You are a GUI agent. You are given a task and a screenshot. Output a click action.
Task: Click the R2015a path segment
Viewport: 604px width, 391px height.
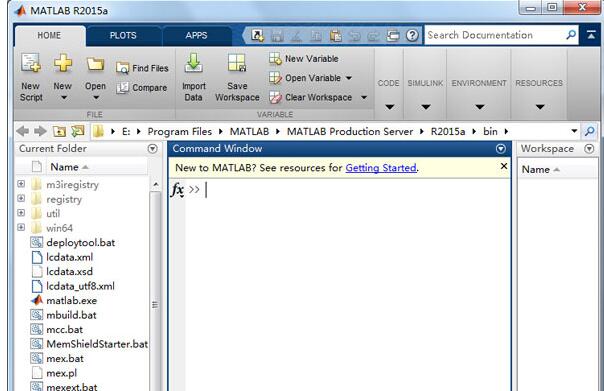(x=448, y=132)
